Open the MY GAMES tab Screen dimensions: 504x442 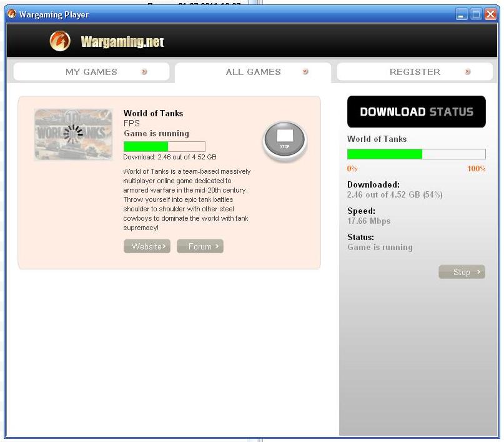coord(91,72)
